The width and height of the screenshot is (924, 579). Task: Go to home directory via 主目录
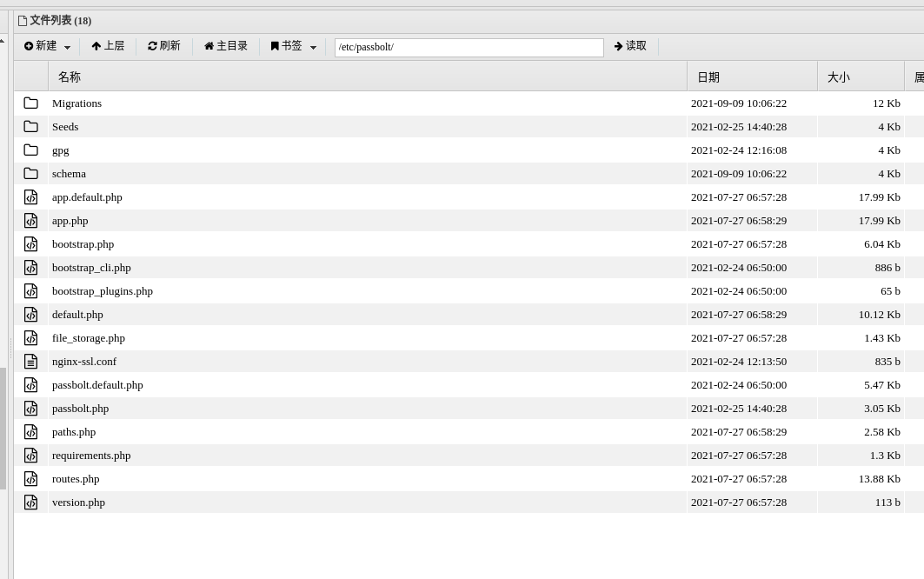click(x=226, y=46)
